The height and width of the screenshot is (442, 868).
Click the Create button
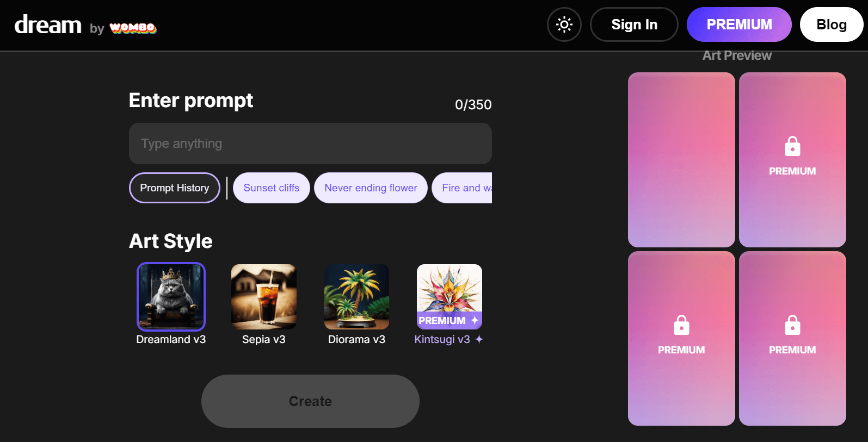(x=310, y=401)
